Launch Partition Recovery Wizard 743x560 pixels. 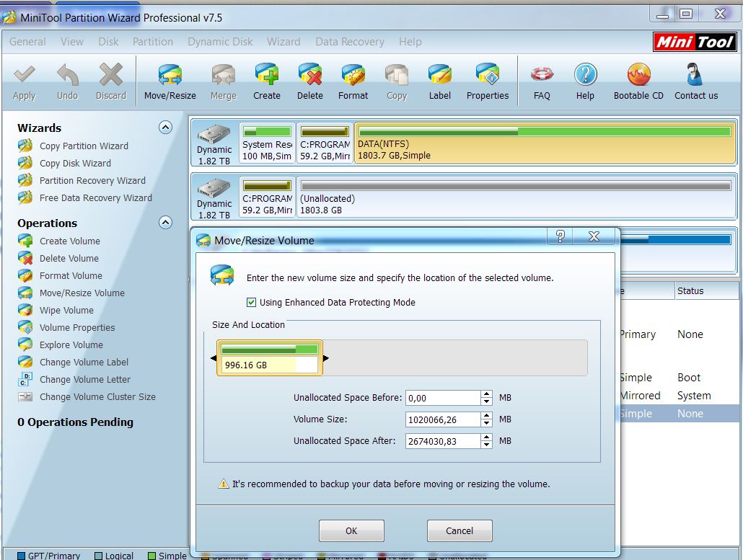(92, 180)
